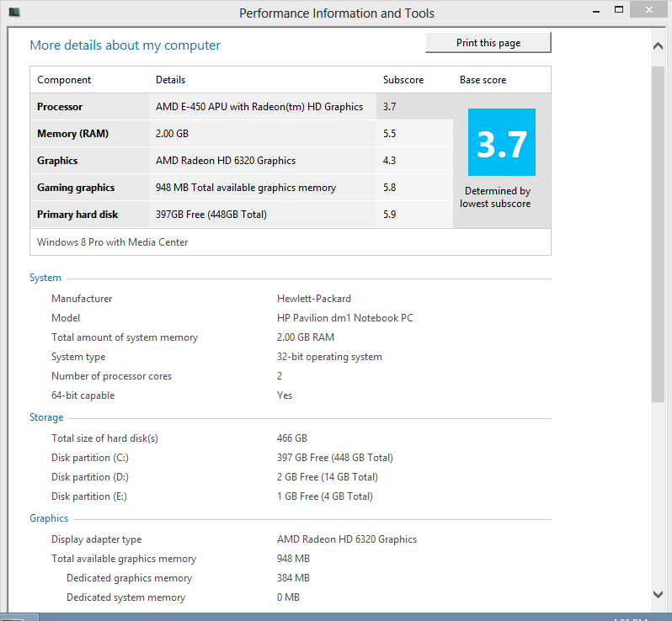672x621 pixels.
Task: Click the window icon in title bar
Action: pos(14,13)
